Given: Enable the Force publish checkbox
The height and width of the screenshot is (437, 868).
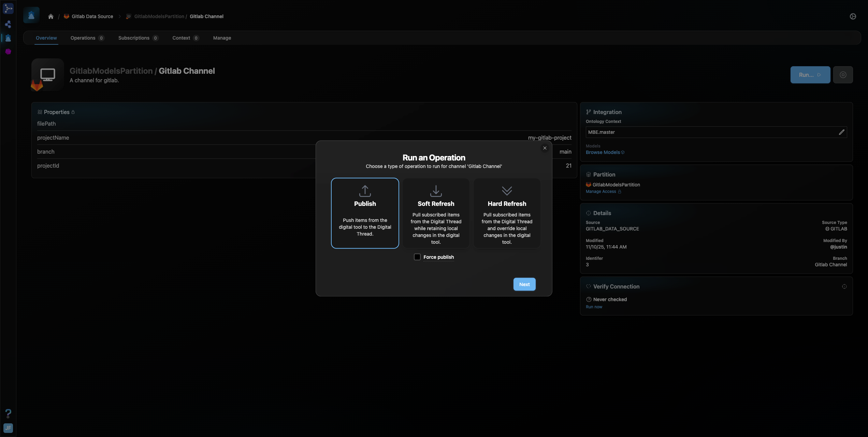Looking at the screenshot, I should pyautogui.click(x=417, y=257).
